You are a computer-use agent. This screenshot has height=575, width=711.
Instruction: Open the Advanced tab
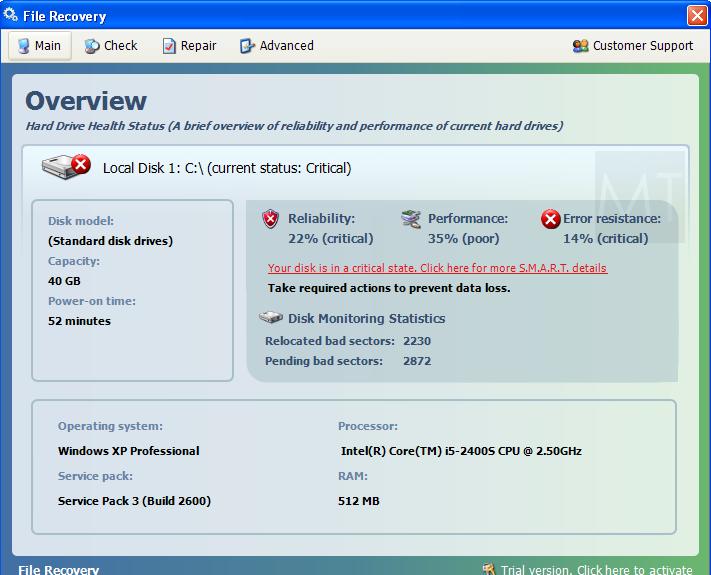tap(277, 46)
